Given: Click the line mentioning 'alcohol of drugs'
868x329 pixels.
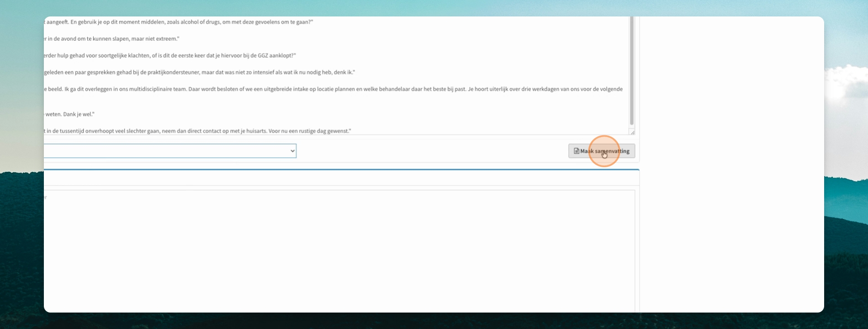Looking at the screenshot, I should point(179,22).
